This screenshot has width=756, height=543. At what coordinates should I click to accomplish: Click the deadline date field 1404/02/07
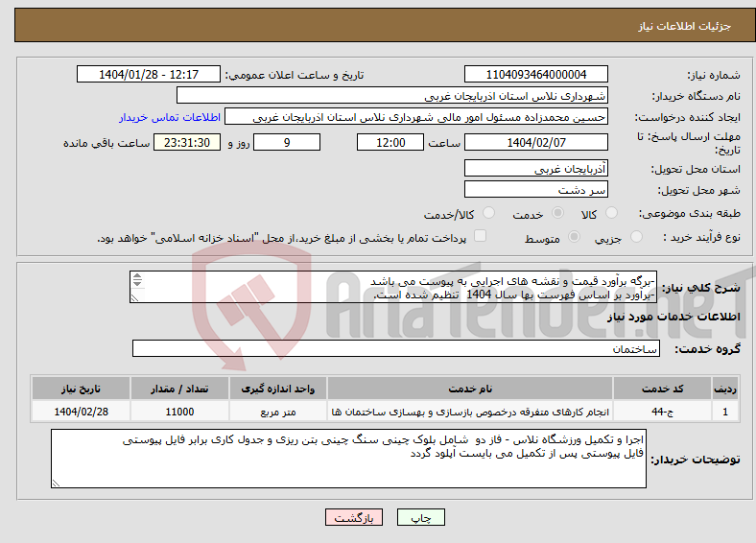535,142
